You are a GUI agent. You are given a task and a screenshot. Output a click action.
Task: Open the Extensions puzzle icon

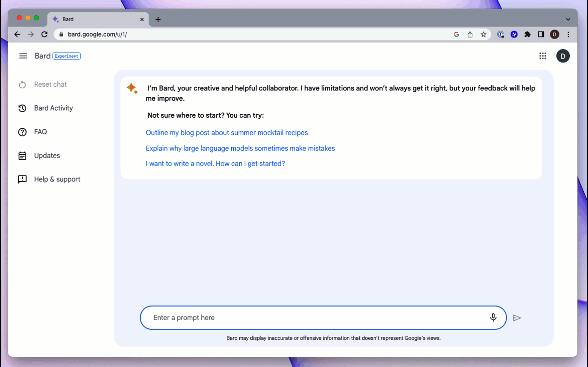click(527, 34)
